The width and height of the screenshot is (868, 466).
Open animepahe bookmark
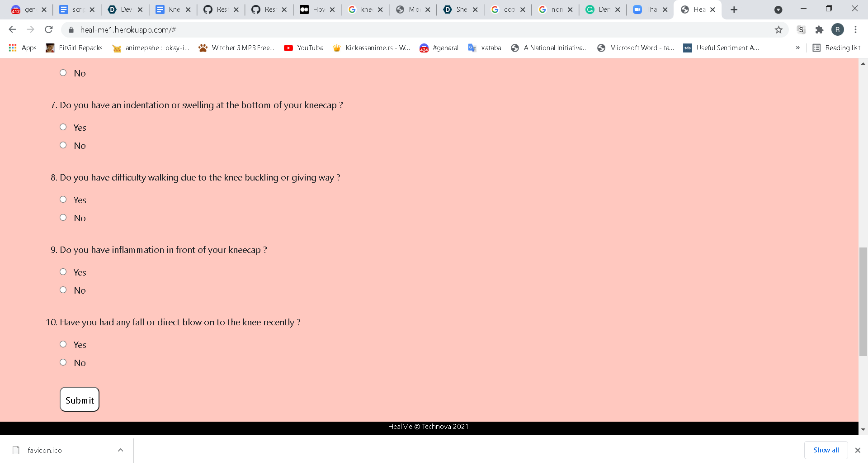(x=151, y=48)
